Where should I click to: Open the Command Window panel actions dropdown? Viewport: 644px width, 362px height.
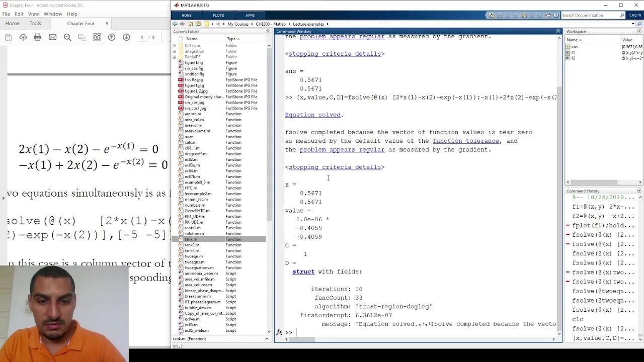click(558, 31)
